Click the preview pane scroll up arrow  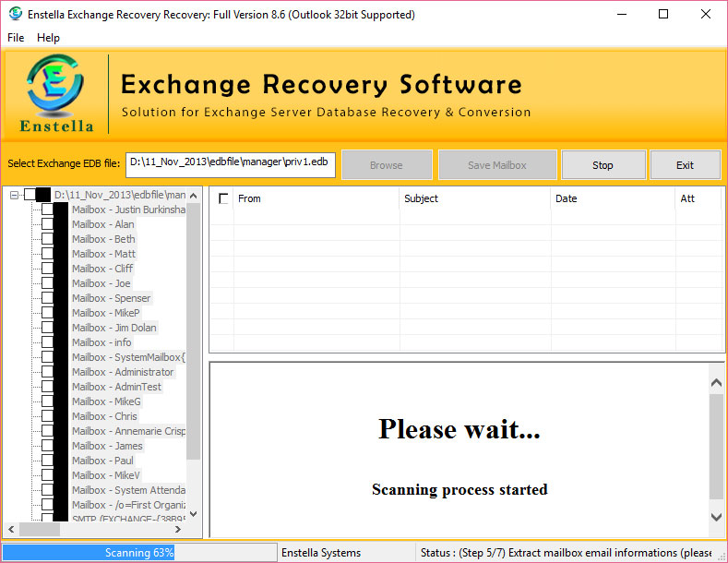pyautogui.click(x=716, y=383)
